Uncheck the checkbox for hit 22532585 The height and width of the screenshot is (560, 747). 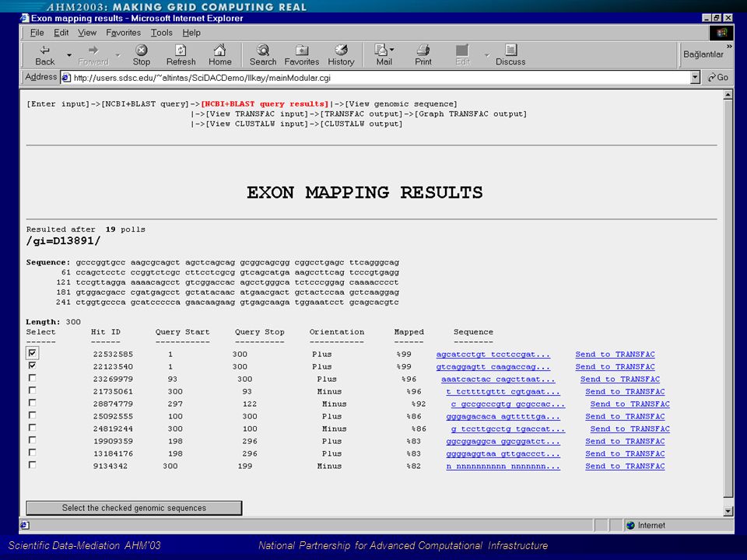pyautogui.click(x=32, y=353)
